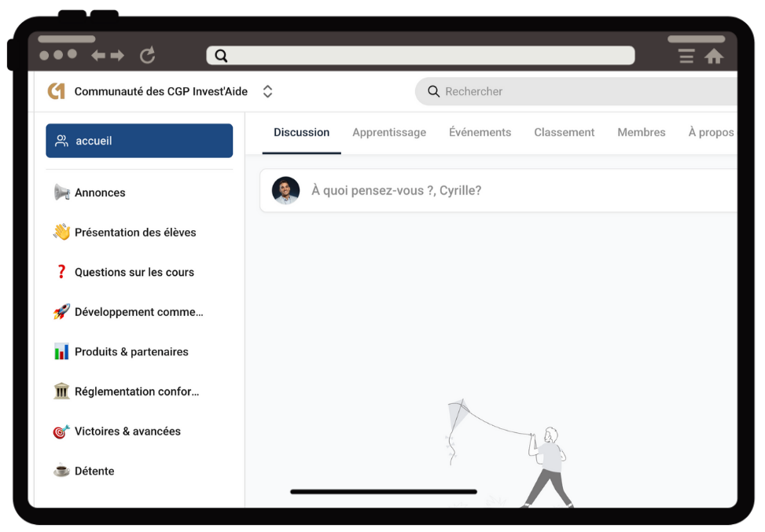This screenshot has height=532, width=765.
Task: View the Classement tab
Action: (564, 132)
